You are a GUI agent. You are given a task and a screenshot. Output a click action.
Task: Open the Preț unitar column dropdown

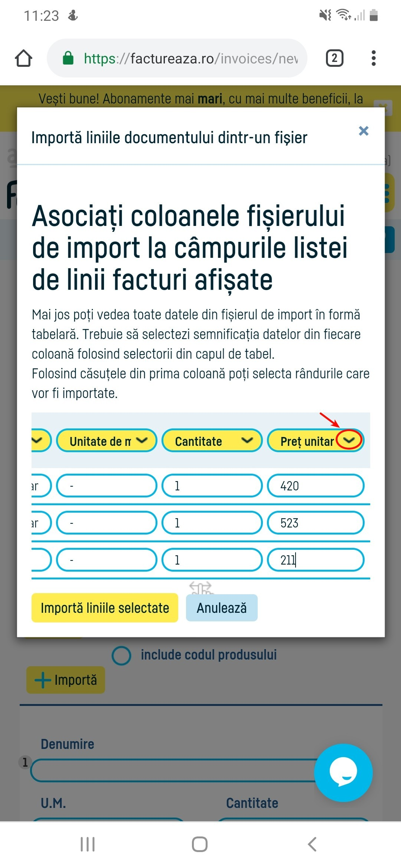pos(349,441)
